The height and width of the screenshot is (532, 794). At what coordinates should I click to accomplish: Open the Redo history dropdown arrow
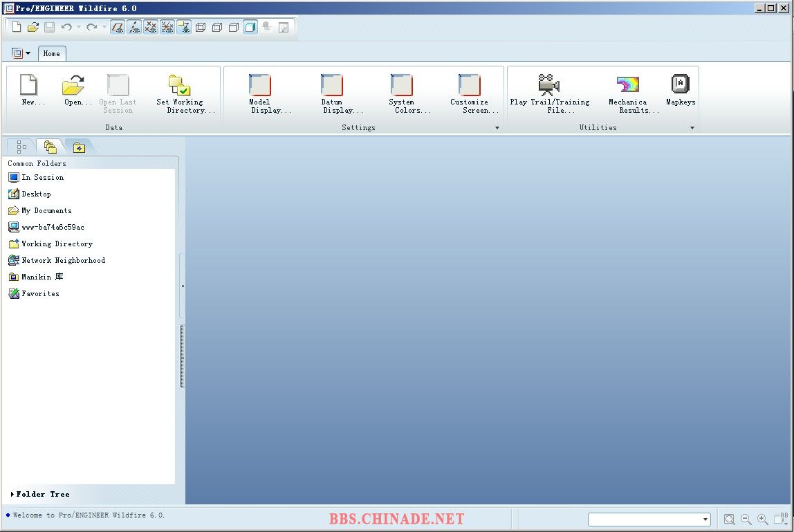104,27
